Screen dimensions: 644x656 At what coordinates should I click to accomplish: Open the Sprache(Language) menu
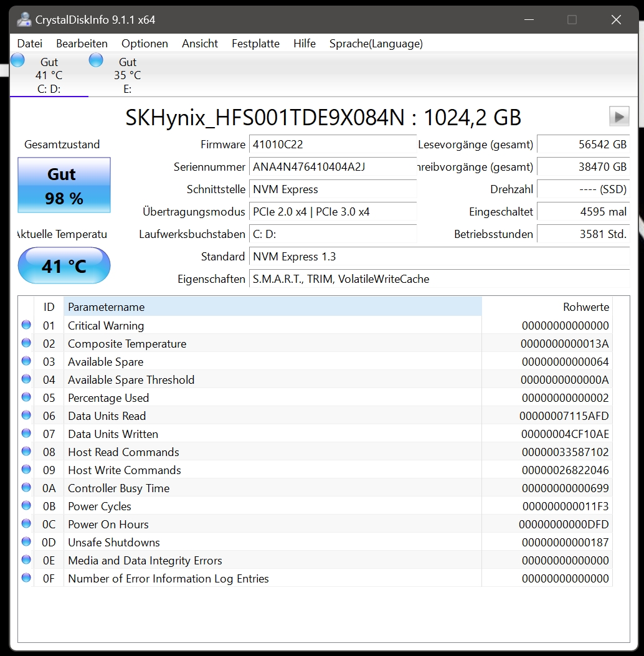tap(376, 44)
